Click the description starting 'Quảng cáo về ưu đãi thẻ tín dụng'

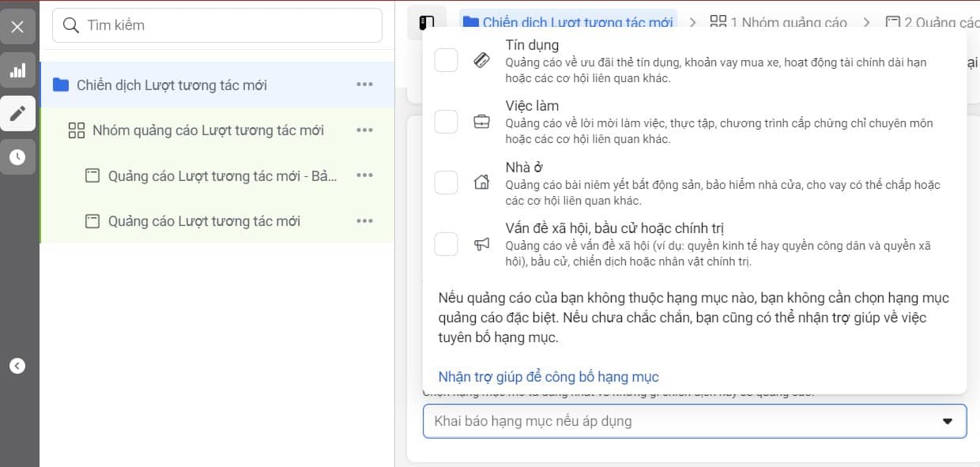(x=716, y=70)
